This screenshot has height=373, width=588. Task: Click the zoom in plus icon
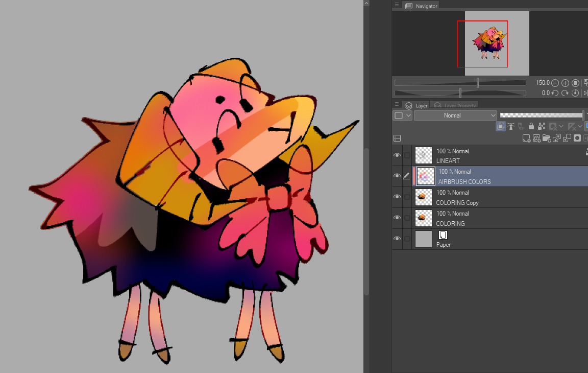click(x=565, y=83)
